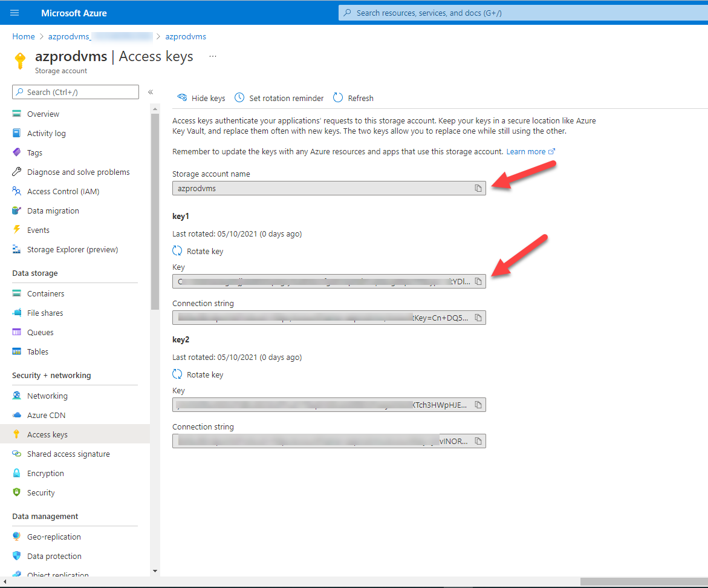Image resolution: width=708 pixels, height=588 pixels.
Task: Open Diagnose and solve problems
Action: pos(78,172)
